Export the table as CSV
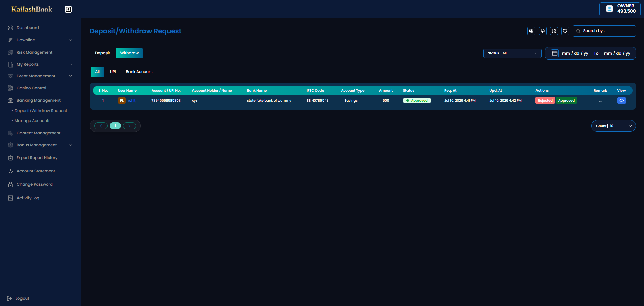The image size is (644, 306). coord(554,31)
